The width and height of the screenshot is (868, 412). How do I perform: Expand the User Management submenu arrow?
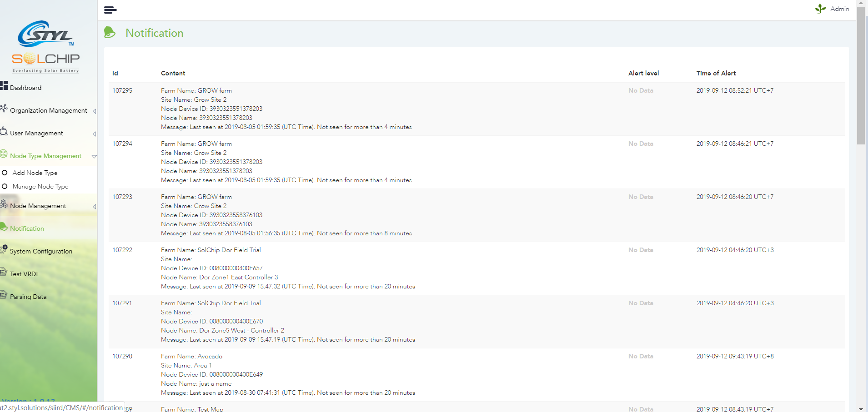pyautogui.click(x=94, y=134)
